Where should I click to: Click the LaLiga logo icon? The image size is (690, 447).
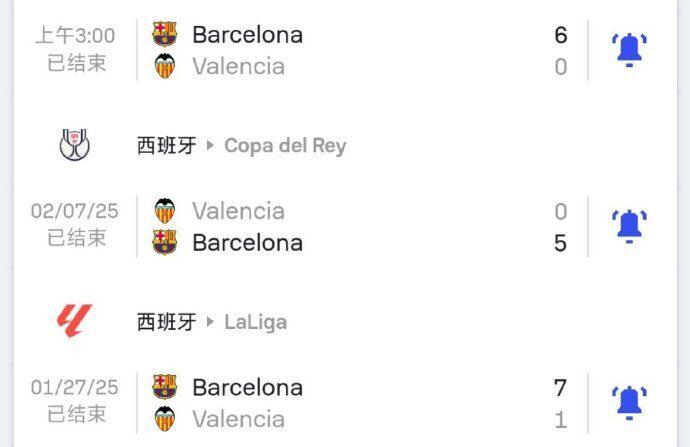coord(74,321)
